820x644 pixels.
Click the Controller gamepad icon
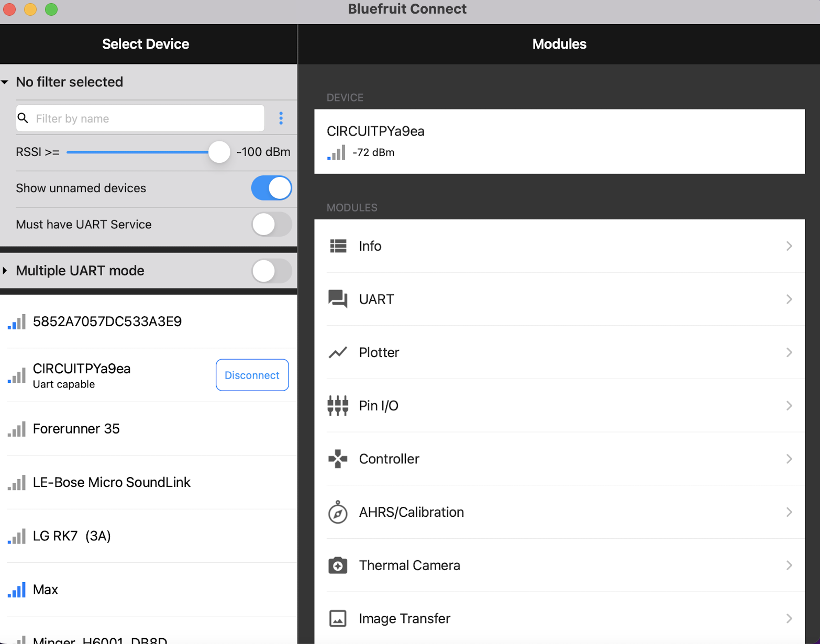(x=338, y=459)
